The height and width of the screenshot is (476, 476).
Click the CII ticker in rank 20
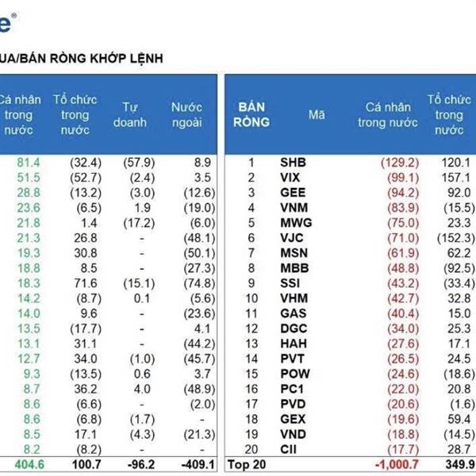(x=288, y=449)
